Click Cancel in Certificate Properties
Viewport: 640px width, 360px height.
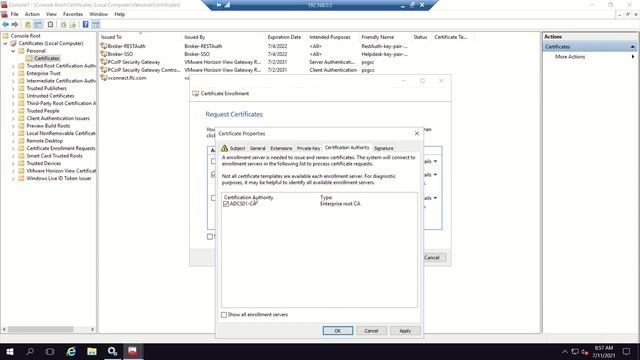[371, 331]
